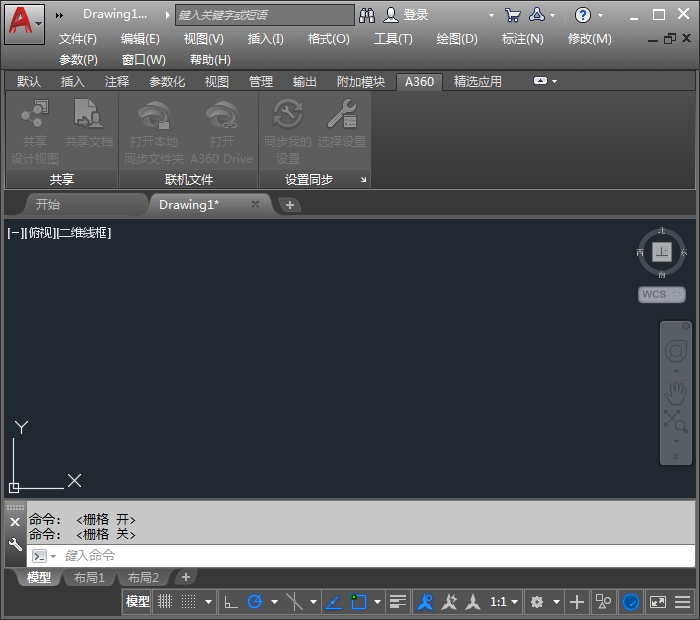Click the isolate objects shapes icon
Screen dimensions: 700x620
tap(604, 602)
